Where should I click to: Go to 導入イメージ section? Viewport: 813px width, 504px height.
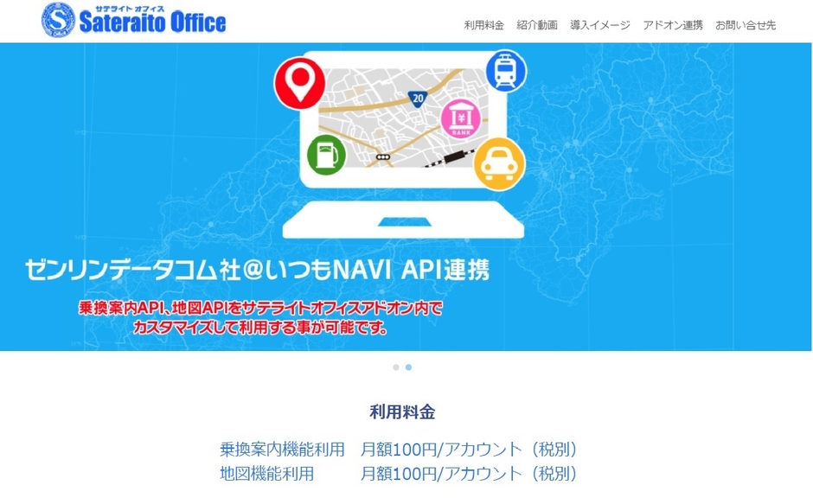pyautogui.click(x=600, y=25)
